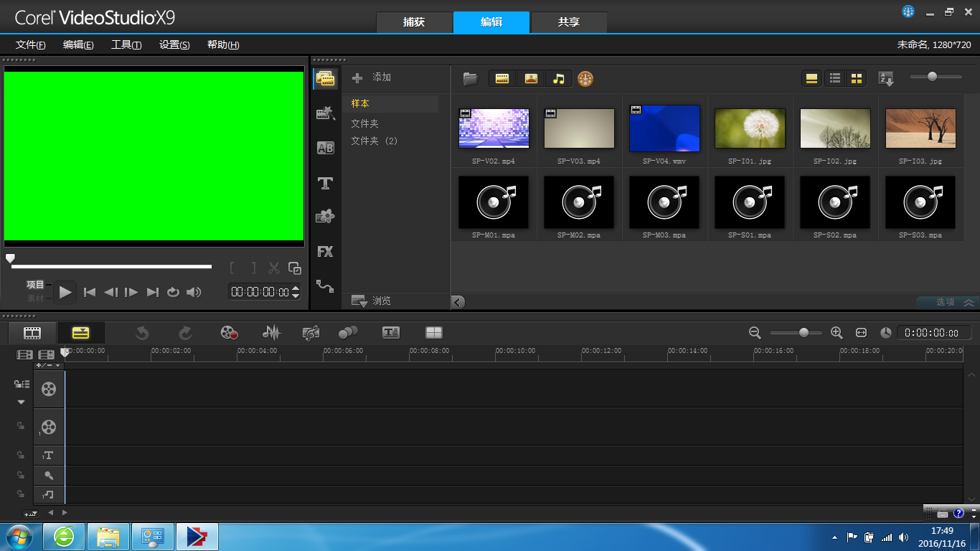The width and height of the screenshot is (980, 551).
Task: Open the Tools (工具) menu
Action: (126, 44)
